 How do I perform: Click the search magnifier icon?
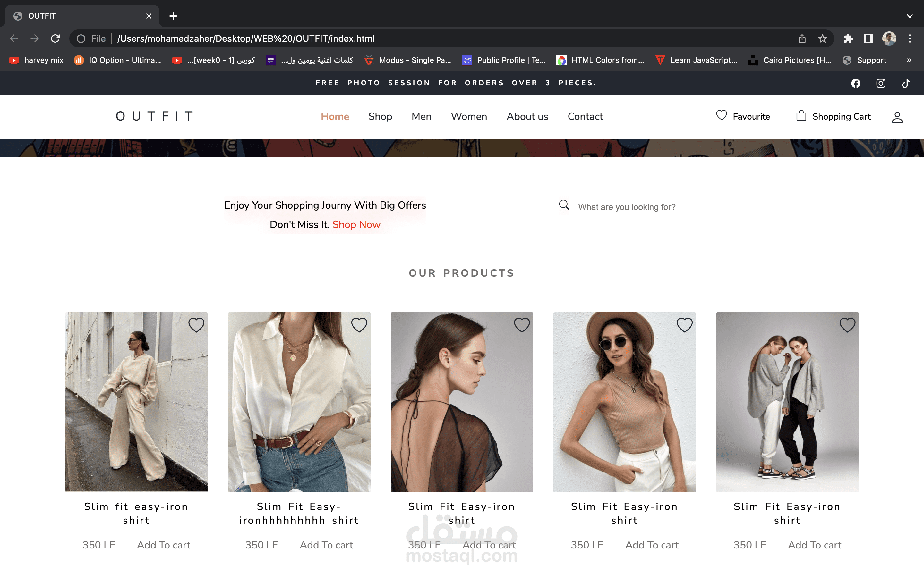tap(564, 205)
